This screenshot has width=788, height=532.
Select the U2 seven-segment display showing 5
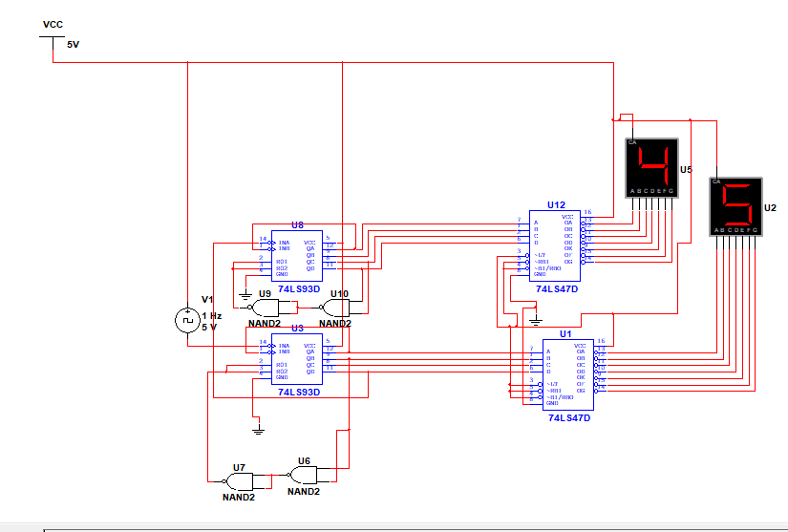[x=735, y=206]
